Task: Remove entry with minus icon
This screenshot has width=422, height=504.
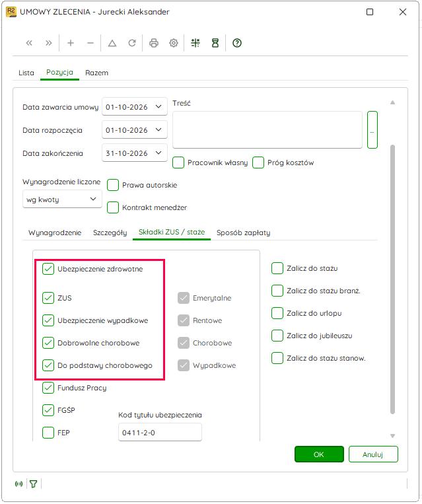Action: (90, 43)
